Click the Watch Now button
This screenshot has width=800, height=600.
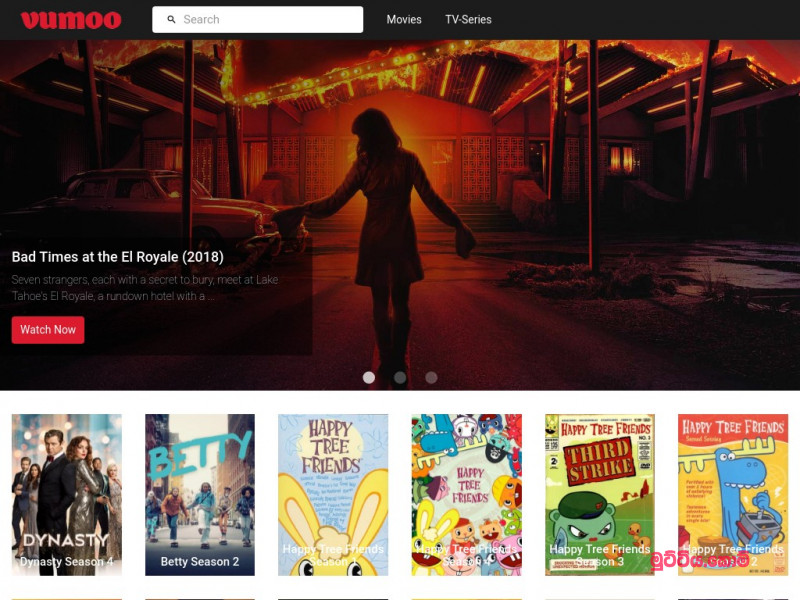48,330
